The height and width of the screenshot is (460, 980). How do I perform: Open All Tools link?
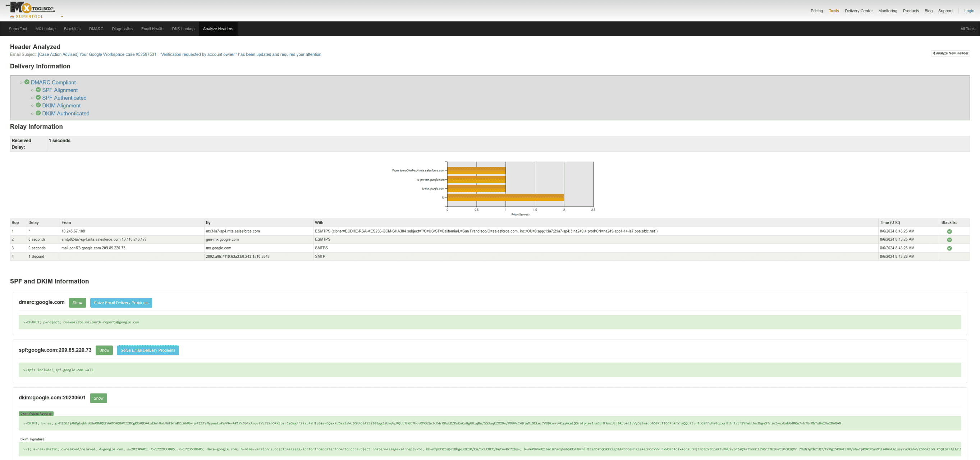967,29
